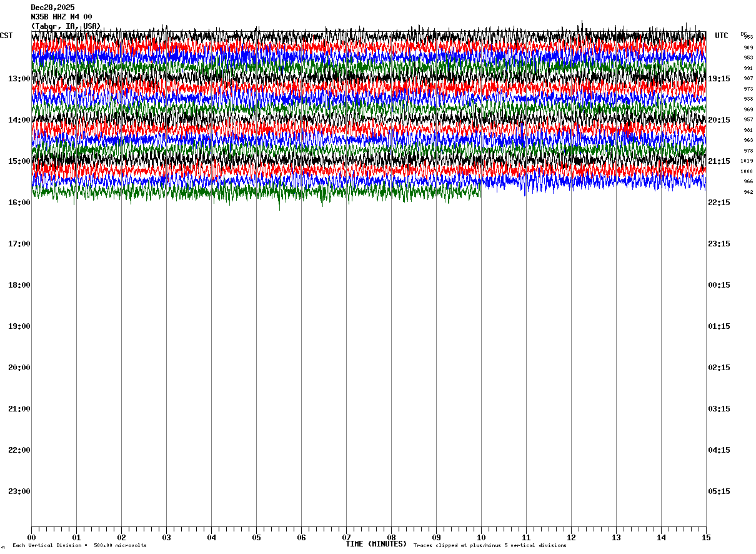Click the date label Dec28,2025
The image size is (756, 554).
click(x=52, y=8)
